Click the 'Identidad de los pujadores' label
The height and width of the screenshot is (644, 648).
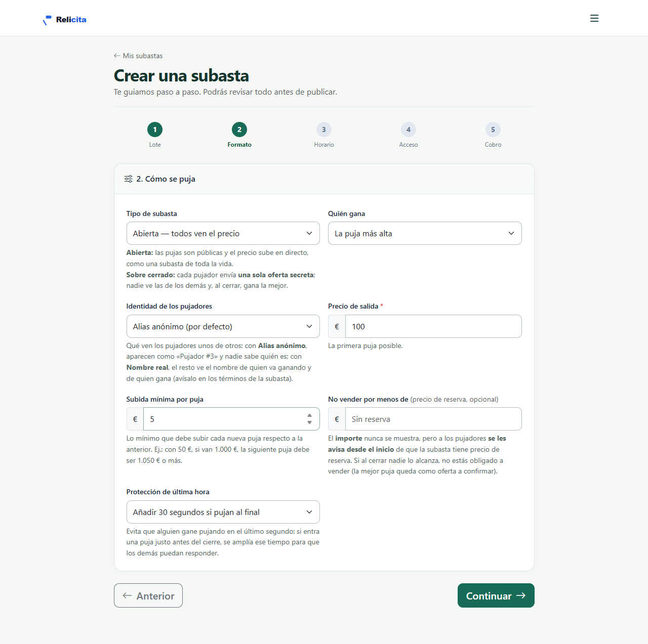coord(169,306)
